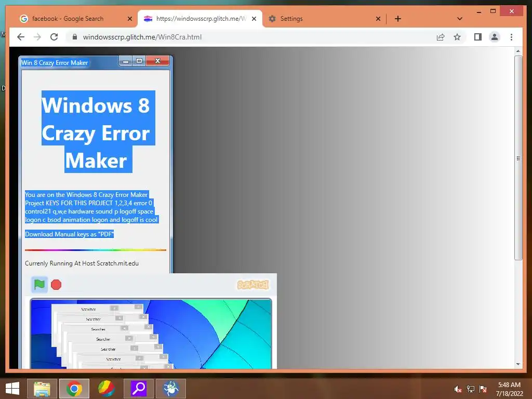Screen dimensions: 532x399
Task: Click the Chrome taskbar icon
Action: tap(74, 389)
